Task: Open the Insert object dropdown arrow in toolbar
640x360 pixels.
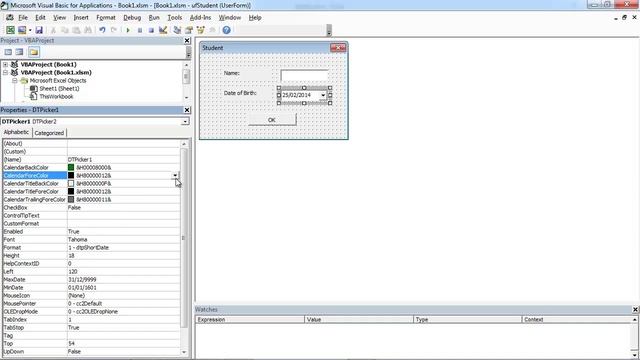Action: 30,30
